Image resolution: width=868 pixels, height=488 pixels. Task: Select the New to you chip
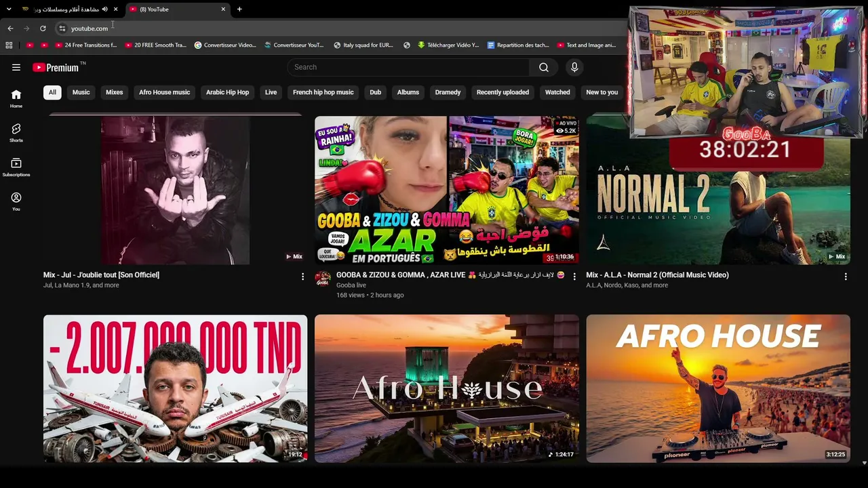tap(602, 92)
